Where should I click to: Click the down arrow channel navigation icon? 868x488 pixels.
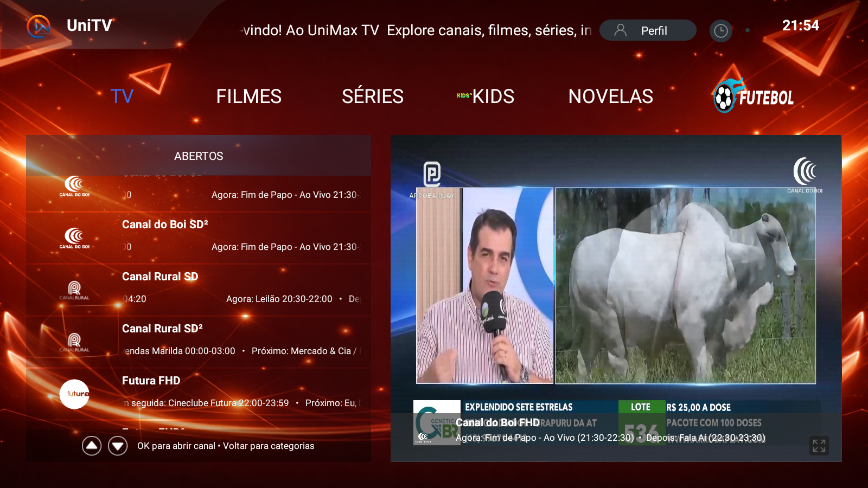118,446
